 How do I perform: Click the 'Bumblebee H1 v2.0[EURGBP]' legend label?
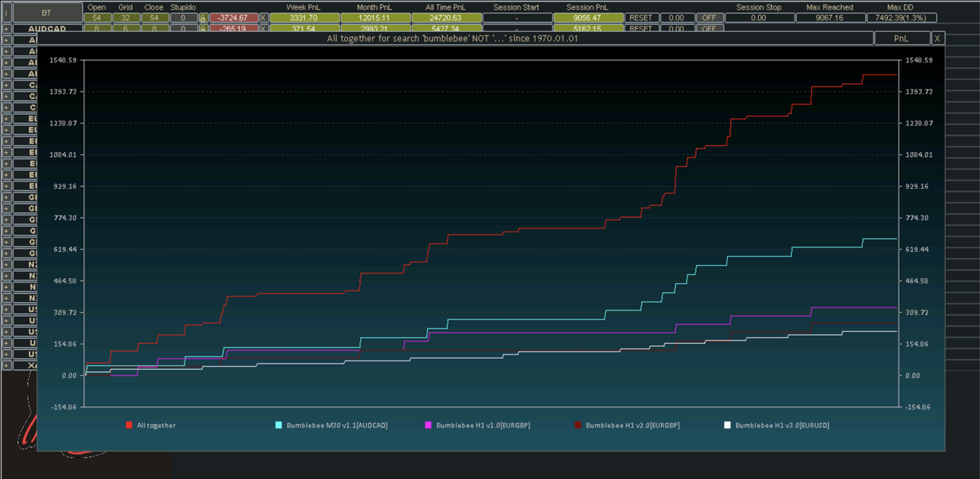pyautogui.click(x=633, y=426)
